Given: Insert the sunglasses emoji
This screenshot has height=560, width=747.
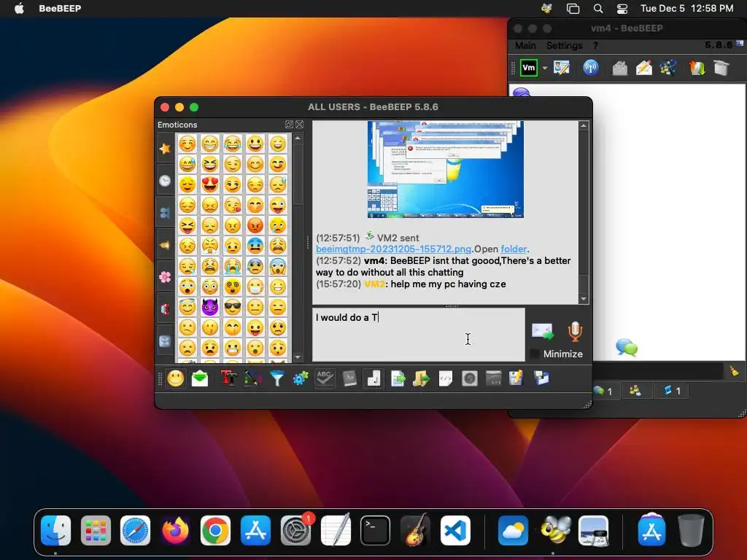Looking at the screenshot, I should click(233, 307).
